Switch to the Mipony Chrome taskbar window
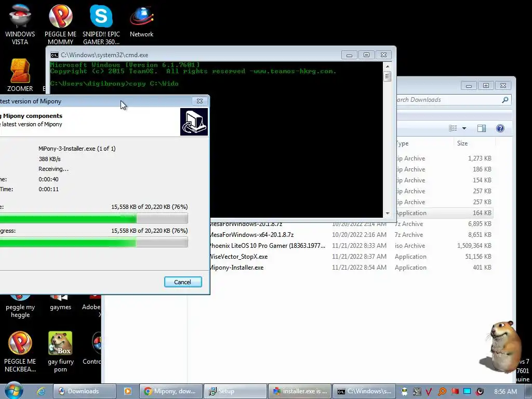Screen dimensions: 532x399 coord(171,391)
